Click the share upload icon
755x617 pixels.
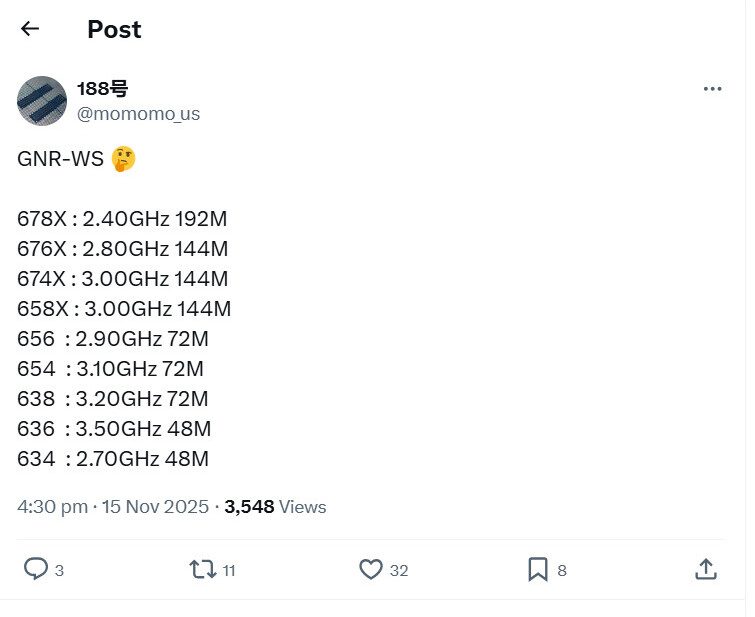(x=705, y=570)
